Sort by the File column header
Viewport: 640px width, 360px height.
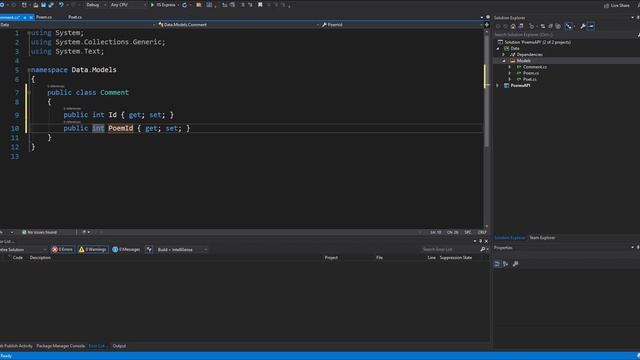(x=379, y=258)
